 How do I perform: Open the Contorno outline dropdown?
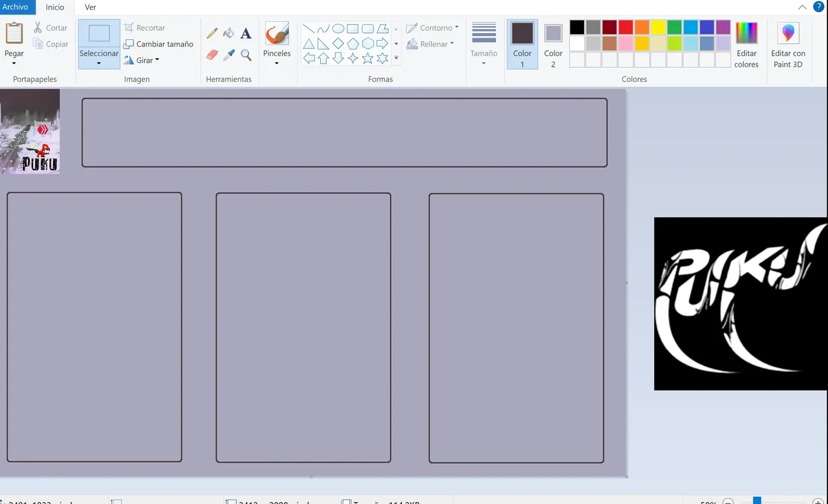point(433,28)
